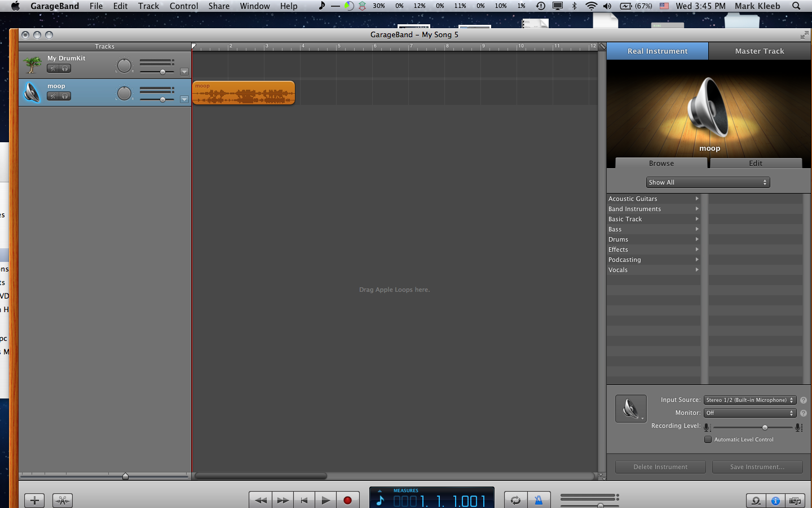This screenshot has width=812, height=508.
Task: Toggle the cycle region button
Action: coord(515,500)
